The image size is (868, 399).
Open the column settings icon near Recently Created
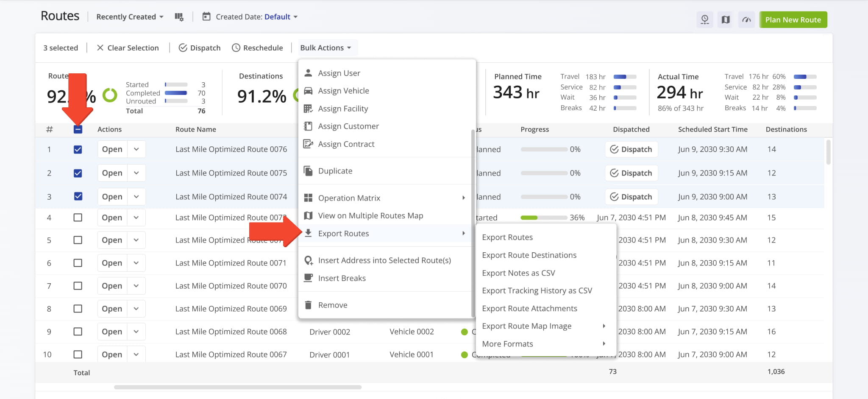point(179,17)
